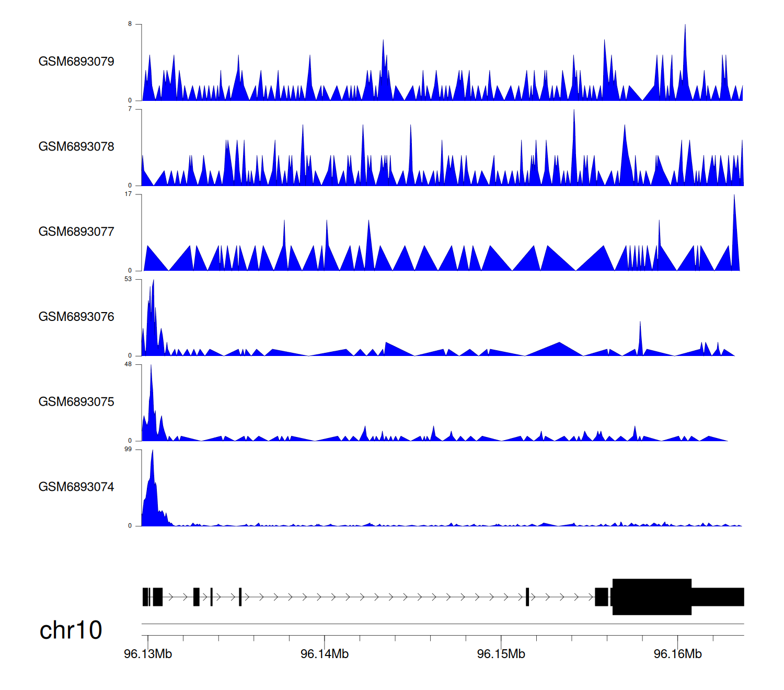Select the GSM6893076 track label
784x690 pixels.
point(76,317)
